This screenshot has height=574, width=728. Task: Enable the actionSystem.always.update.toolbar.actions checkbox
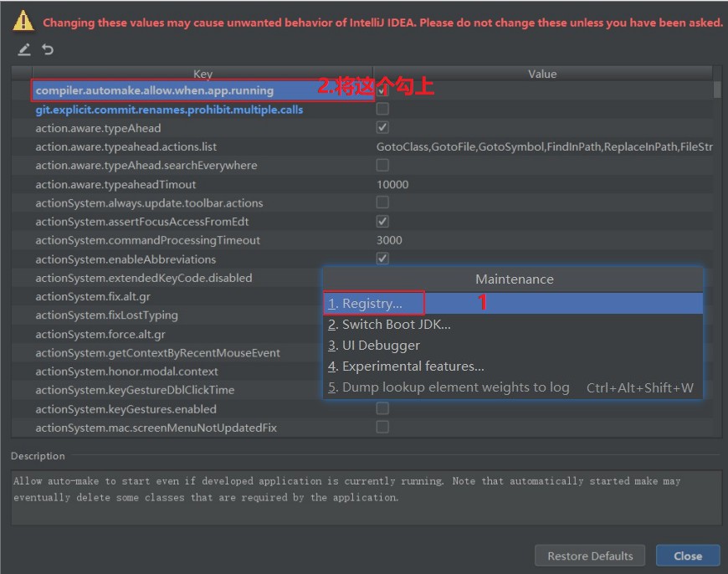click(x=382, y=202)
